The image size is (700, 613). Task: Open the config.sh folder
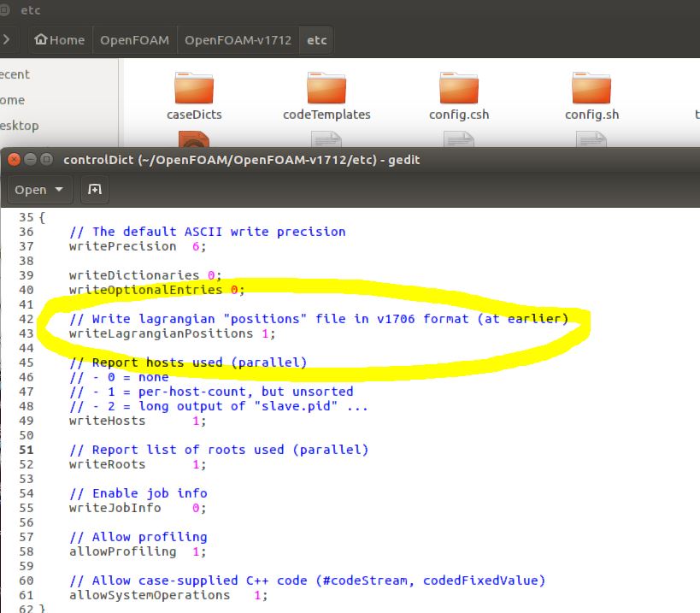pos(591,89)
